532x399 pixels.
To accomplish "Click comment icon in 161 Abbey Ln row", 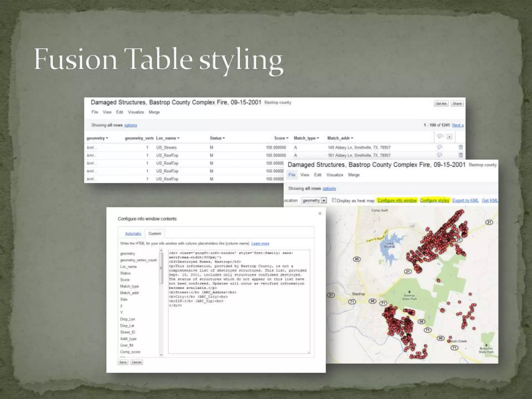I will 440,155.
